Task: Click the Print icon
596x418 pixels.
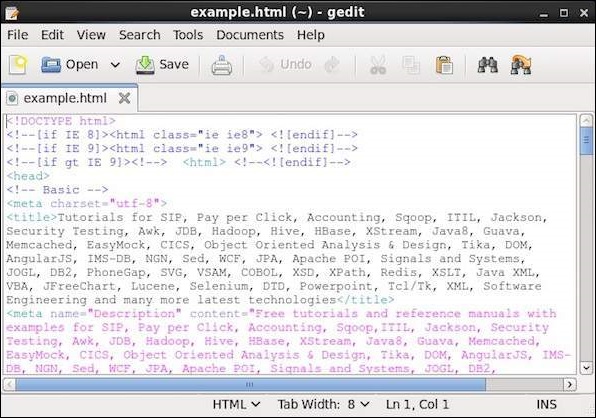Action: click(x=222, y=65)
